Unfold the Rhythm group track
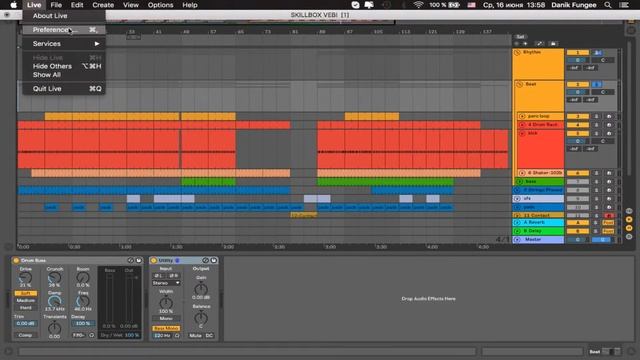Screen dimensions: 640x360 coord(517,53)
